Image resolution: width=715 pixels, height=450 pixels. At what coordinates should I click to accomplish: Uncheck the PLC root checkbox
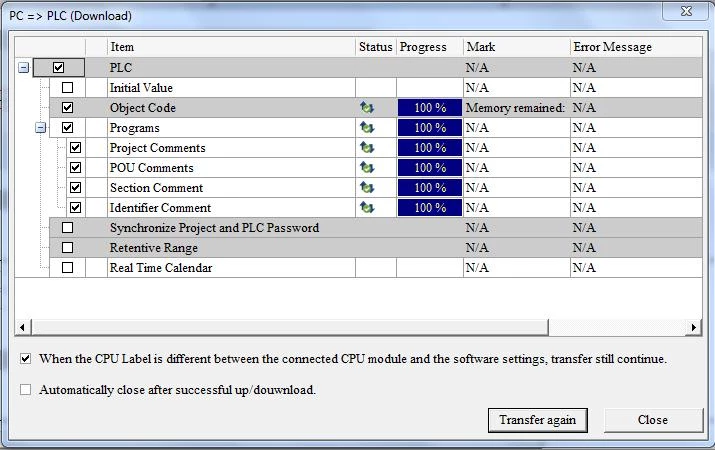point(58,68)
